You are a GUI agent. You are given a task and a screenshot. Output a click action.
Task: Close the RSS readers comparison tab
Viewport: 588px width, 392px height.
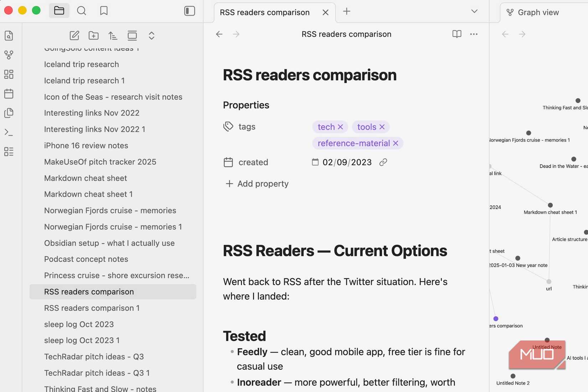325,12
